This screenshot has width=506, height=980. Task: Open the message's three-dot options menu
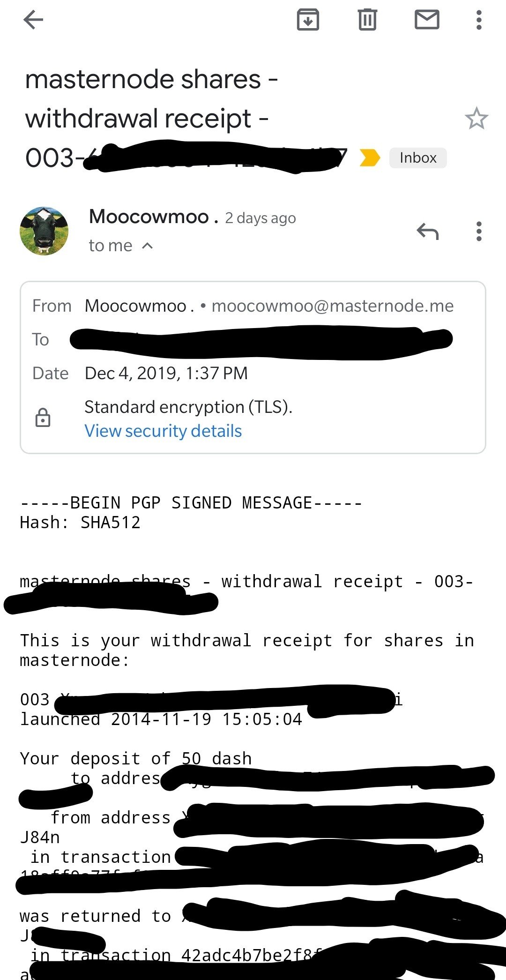[478, 231]
